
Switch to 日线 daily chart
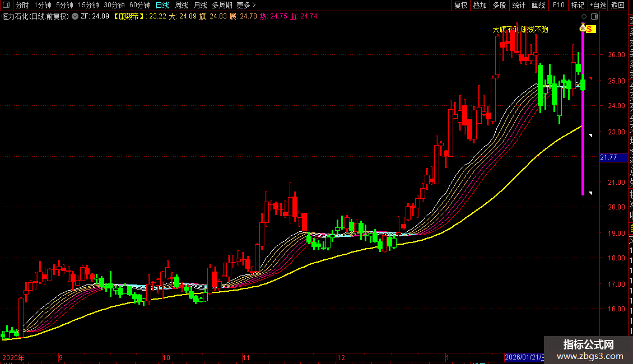162,5
